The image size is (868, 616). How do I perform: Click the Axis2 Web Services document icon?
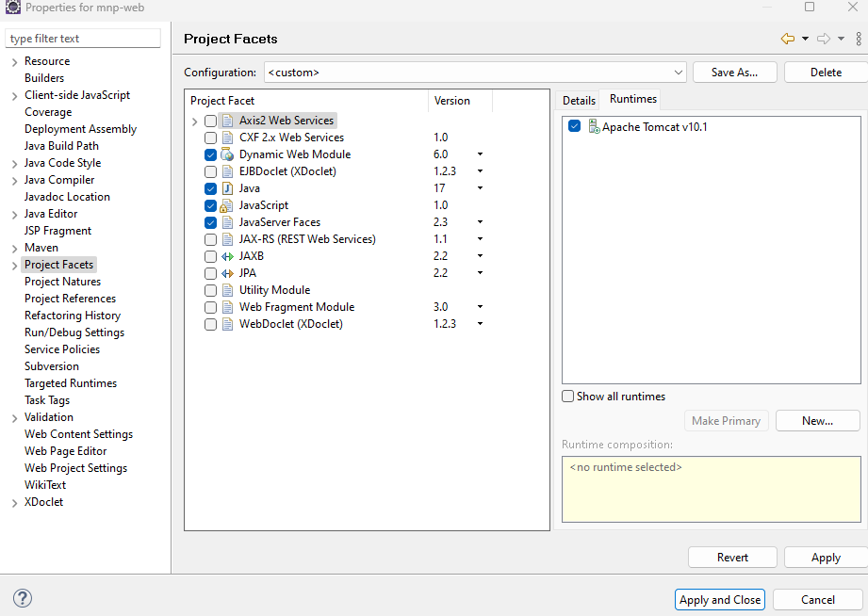227,121
